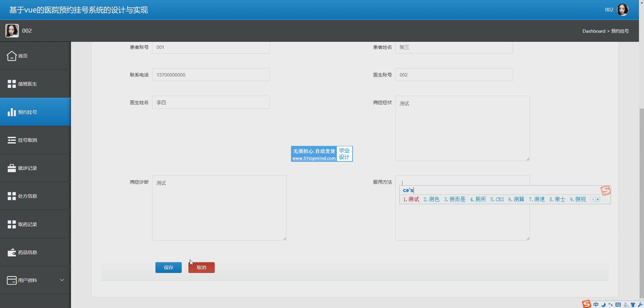Click the resize grip of the 病症症状 textarea
This screenshot has height=308, width=644.
click(x=528, y=159)
